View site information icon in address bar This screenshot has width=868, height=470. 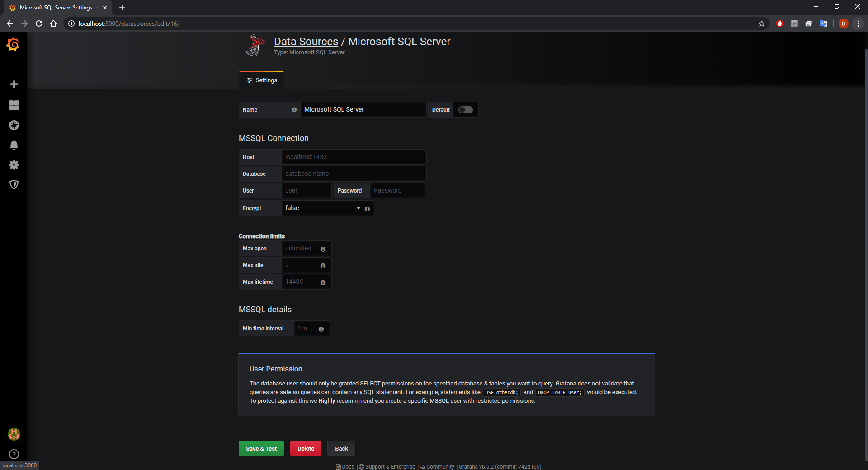(x=71, y=23)
